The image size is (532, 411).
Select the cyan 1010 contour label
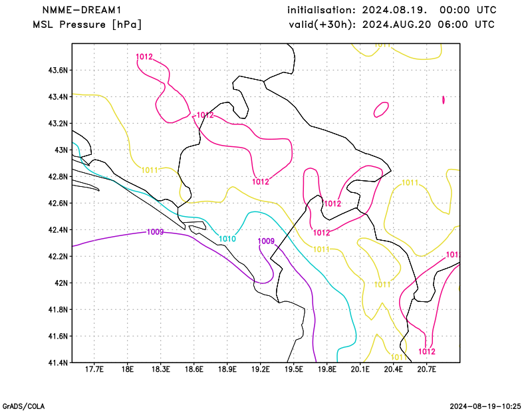pos(227,239)
